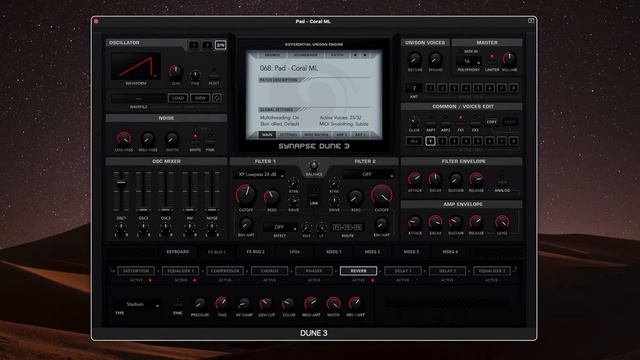
Task: Toggle the ARP1 switch in Voices Edit
Action: (430, 120)
